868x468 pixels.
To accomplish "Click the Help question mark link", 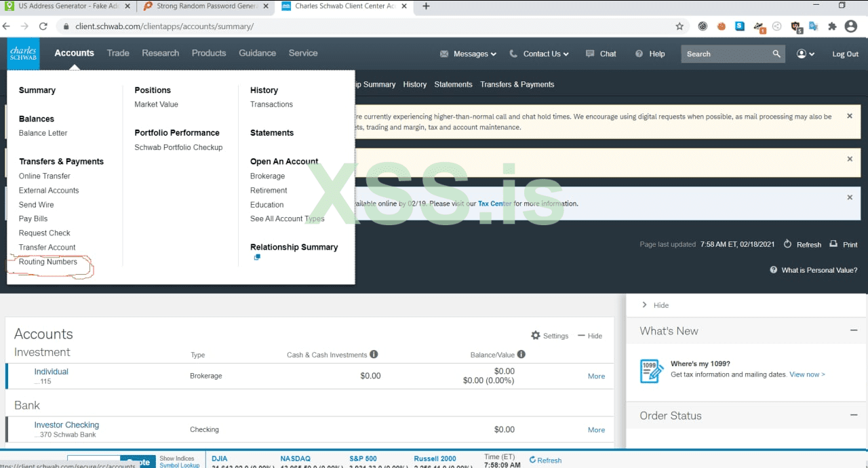I will coord(650,54).
